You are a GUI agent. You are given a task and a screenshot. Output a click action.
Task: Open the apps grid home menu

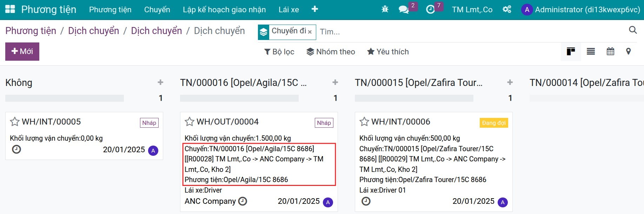coord(10,9)
